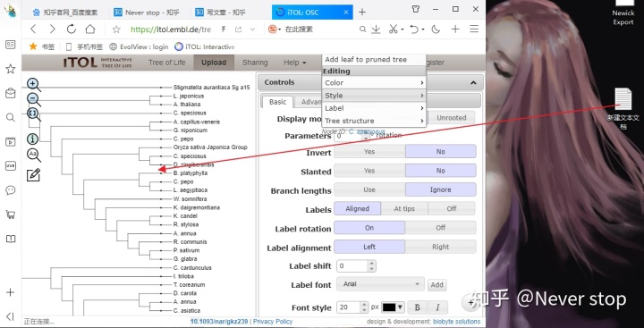Click the search magnifier in the search box

click(362, 29)
